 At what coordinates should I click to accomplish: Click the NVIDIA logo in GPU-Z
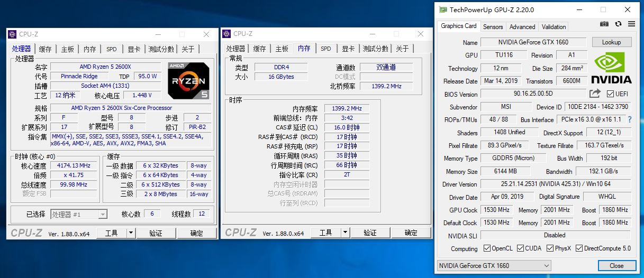(611, 68)
